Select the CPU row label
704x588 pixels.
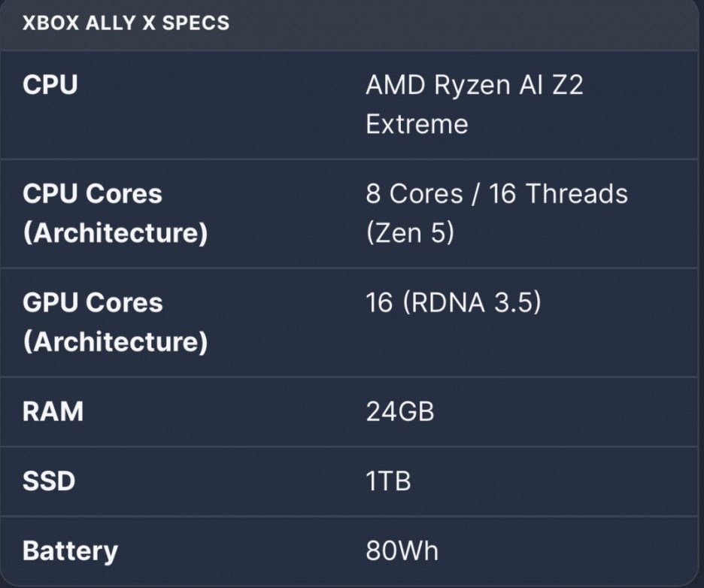coord(50,85)
